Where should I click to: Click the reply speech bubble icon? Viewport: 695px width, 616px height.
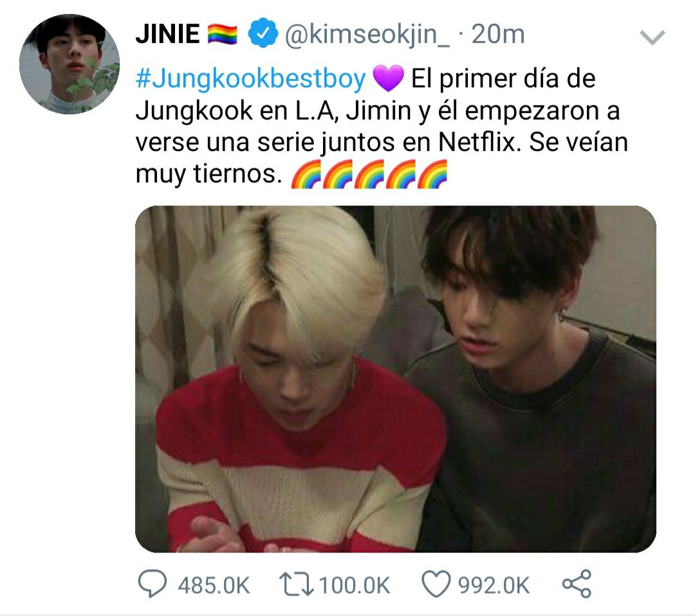(x=153, y=584)
